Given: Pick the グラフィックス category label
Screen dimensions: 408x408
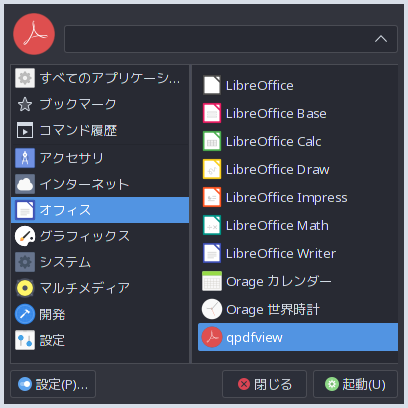Looking at the screenshot, I should click(85, 236).
